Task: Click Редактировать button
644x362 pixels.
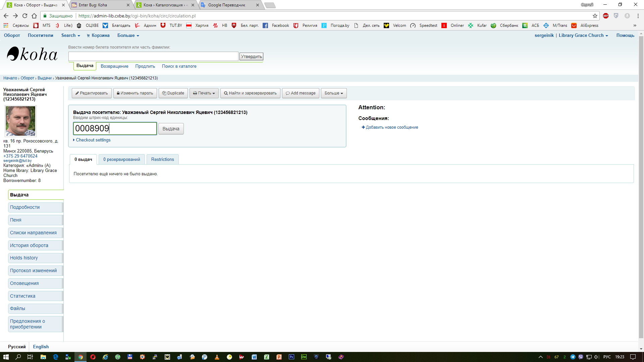Action: click(x=92, y=93)
